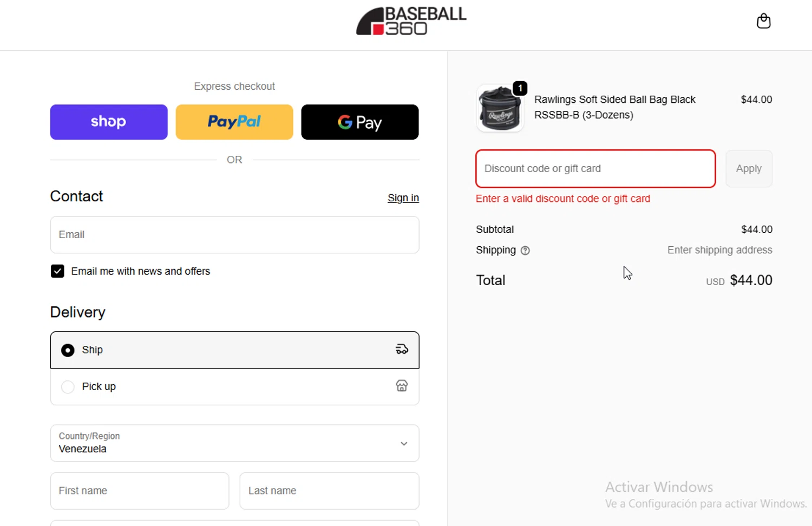
Task: Focus the First name field
Action: pyautogui.click(x=140, y=491)
